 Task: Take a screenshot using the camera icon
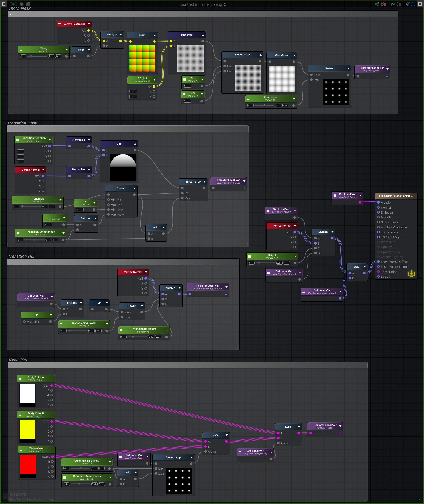[x=384, y=4]
